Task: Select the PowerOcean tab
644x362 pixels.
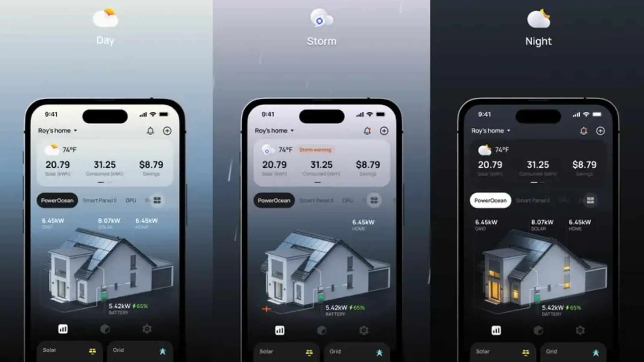Action: click(57, 201)
